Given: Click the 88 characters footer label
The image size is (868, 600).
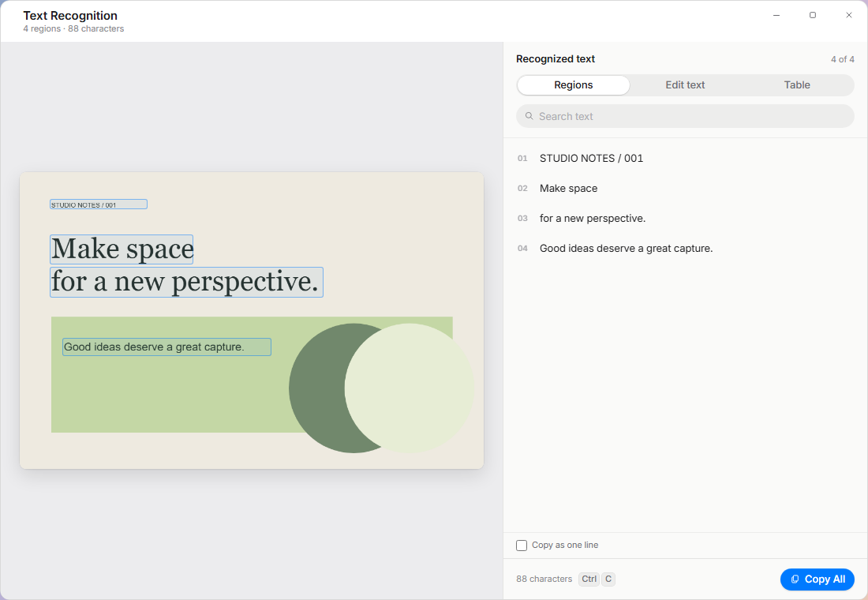Looking at the screenshot, I should pyautogui.click(x=544, y=579).
